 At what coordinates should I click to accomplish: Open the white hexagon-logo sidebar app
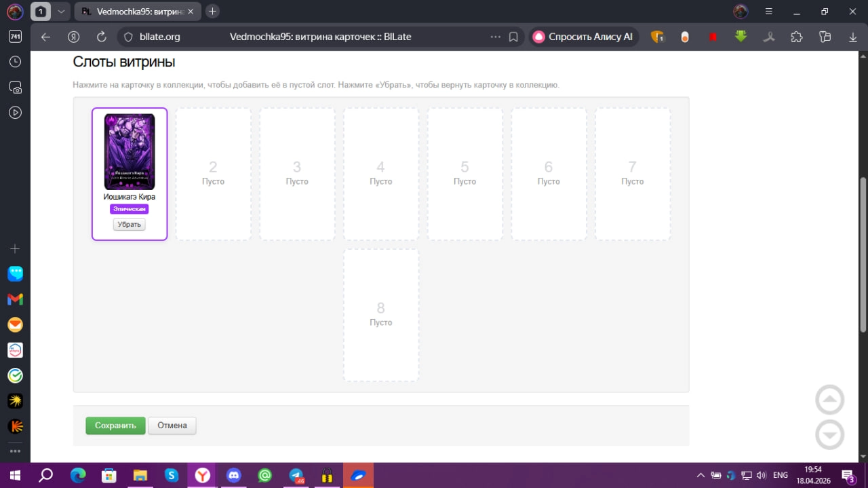[x=15, y=350]
